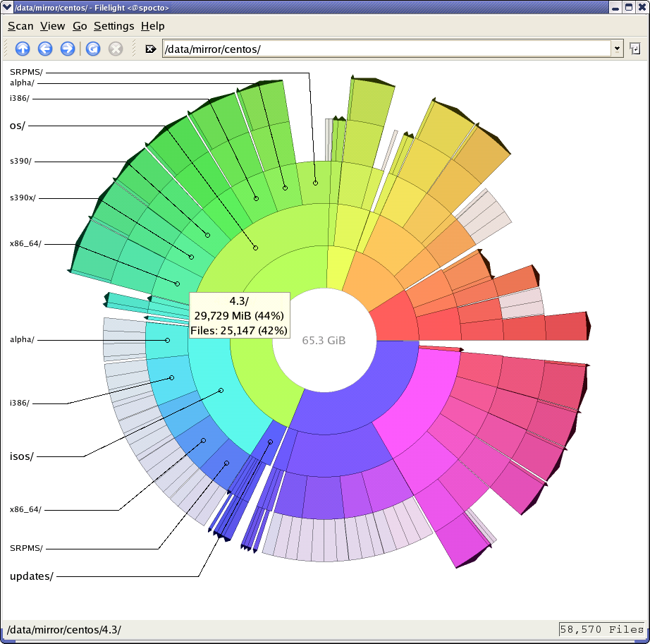Screen dimensions: 650x644
Task: Click the bottom SRPMS/ label above updates/
Action: tap(26, 548)
